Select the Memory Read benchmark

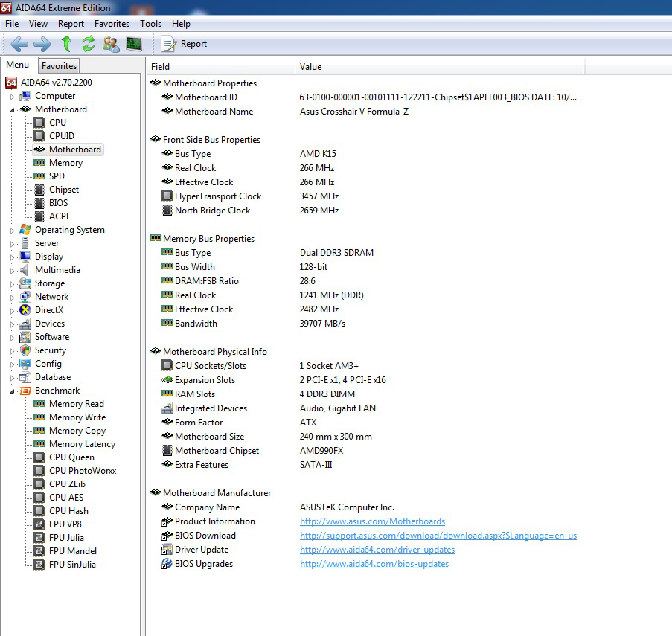point(77,404)
